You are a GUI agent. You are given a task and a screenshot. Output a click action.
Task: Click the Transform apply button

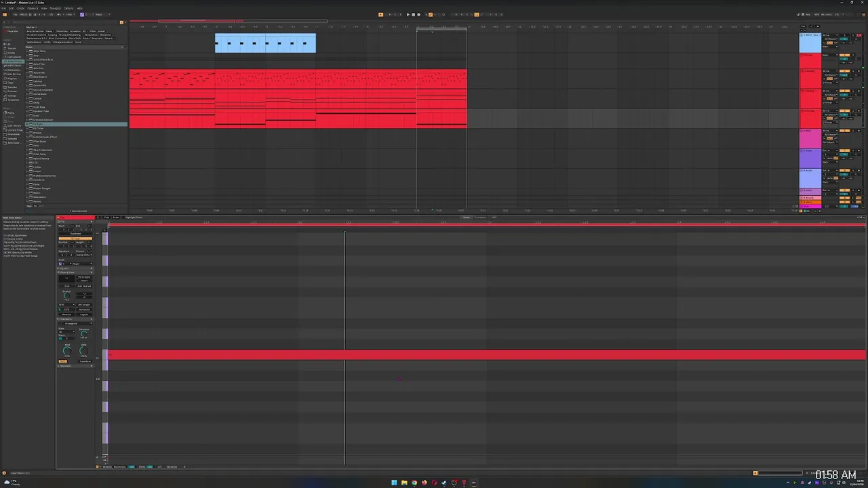[85, 361]
